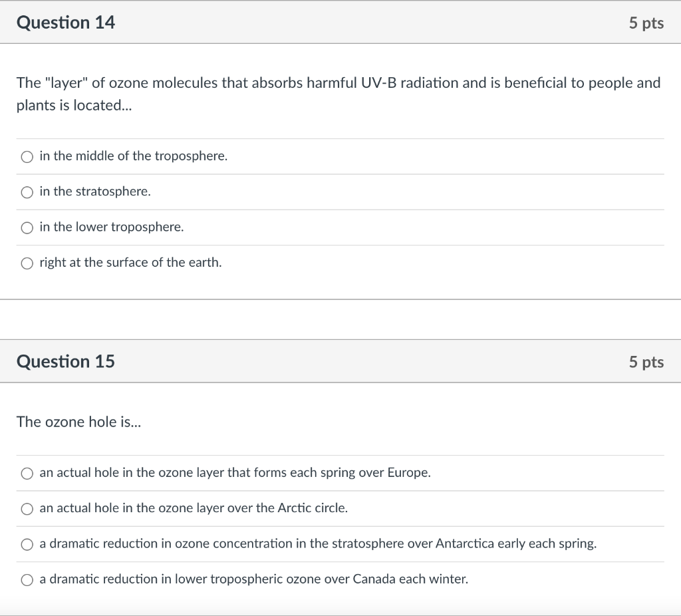The width and height of the screenshot is (681, 616).
Task: Select radio button for 'in the stratosphere'
Action: [27, 192]
